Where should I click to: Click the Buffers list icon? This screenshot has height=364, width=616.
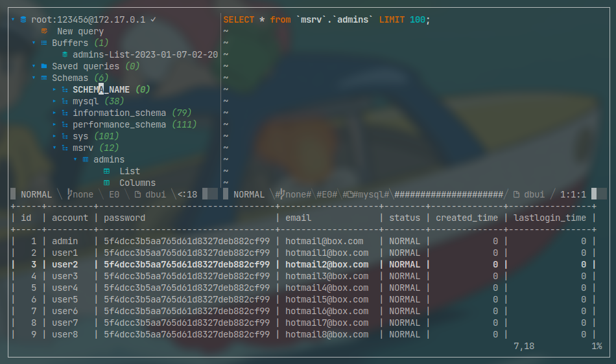[44, 43]
